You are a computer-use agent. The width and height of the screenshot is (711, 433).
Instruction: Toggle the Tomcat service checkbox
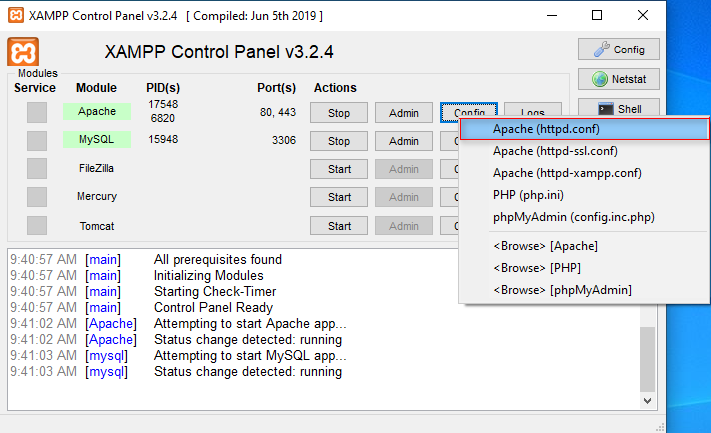pos(37,225)
